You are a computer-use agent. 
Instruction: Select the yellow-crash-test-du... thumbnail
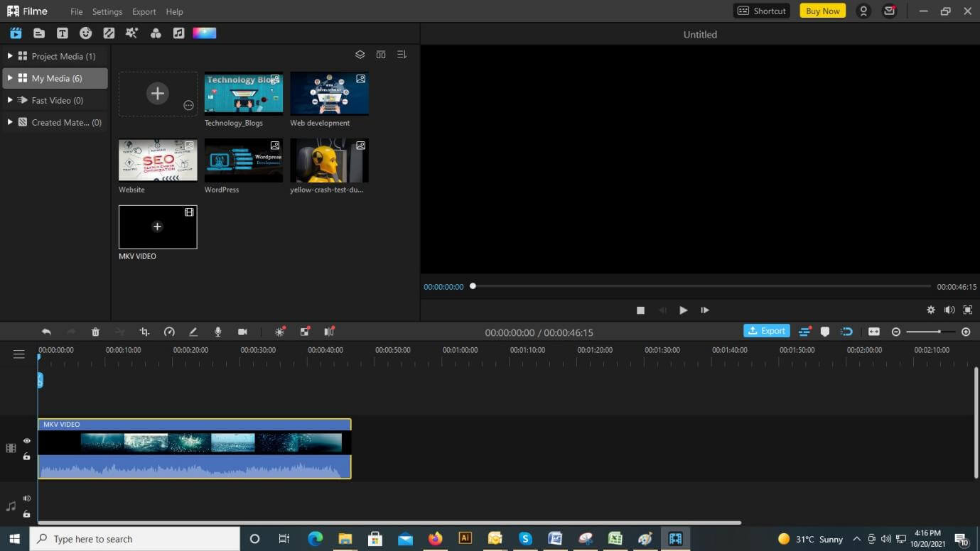click(329, 160)
